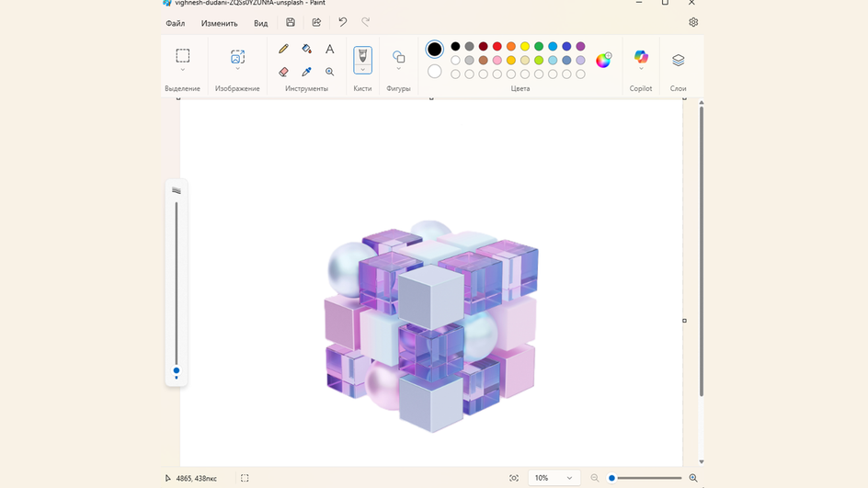Click the Image tools icon

(237, 56)
